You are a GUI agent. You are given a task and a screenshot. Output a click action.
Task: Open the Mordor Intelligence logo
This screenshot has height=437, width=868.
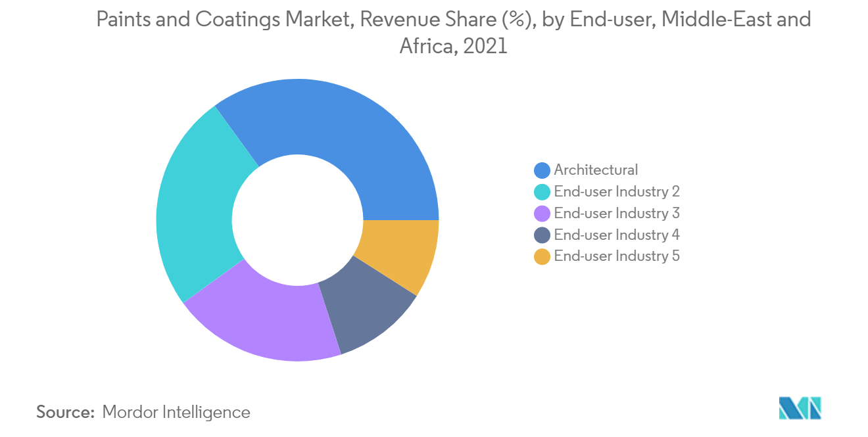pyautogui.click(x=800, y=407)
